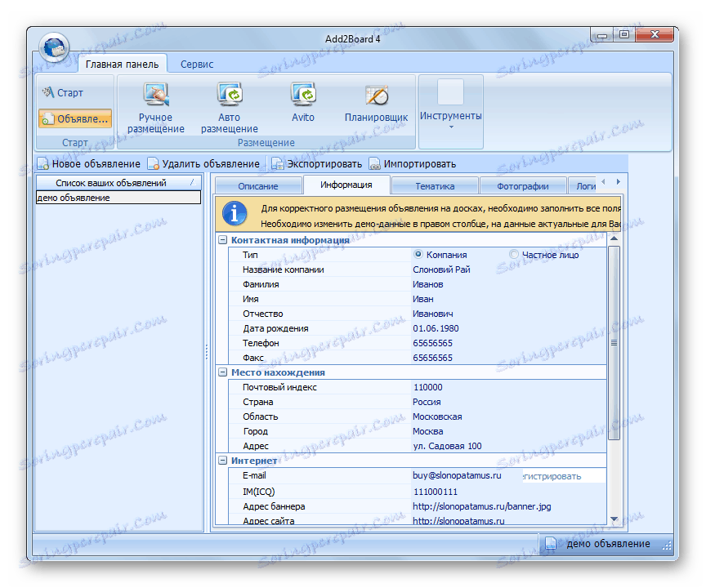Edit the Город value Москва

click(x=427, y=431)
